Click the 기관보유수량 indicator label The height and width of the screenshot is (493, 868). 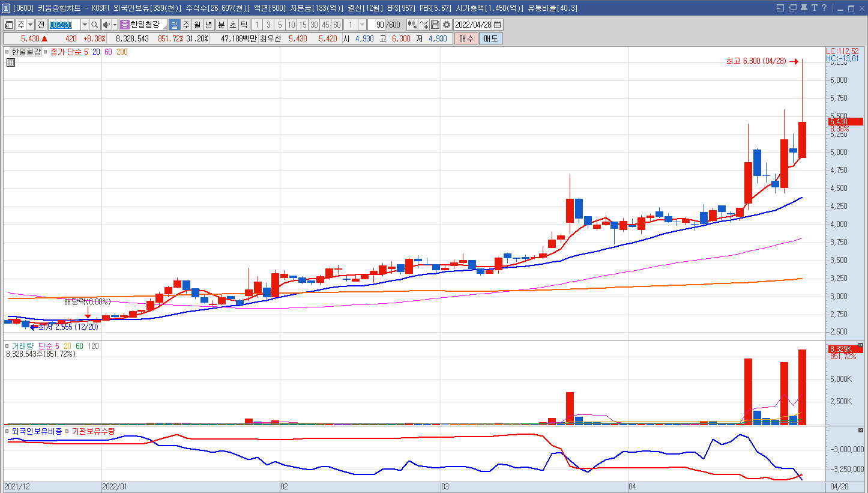pyautogui.click(x=94, y=431)
